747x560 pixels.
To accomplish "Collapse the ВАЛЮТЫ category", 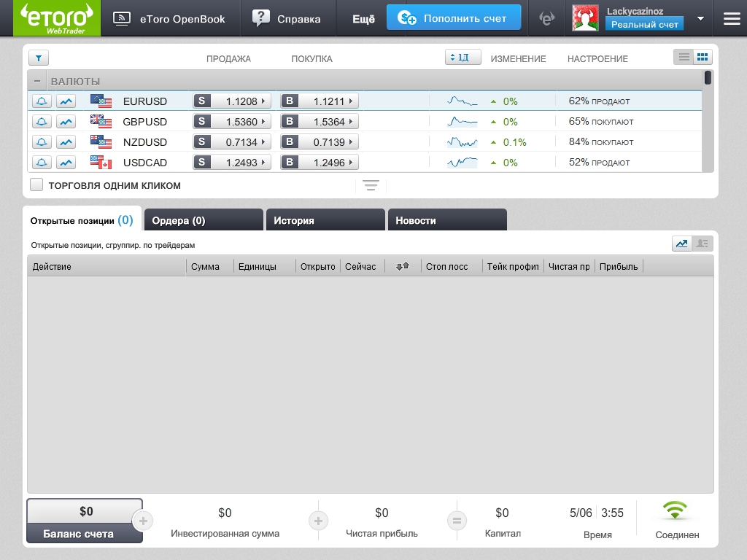I will click(37, 81).
